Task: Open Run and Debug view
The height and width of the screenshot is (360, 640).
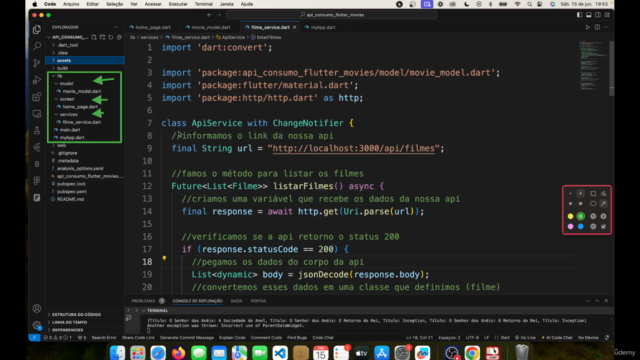Action: coord(37,80)
